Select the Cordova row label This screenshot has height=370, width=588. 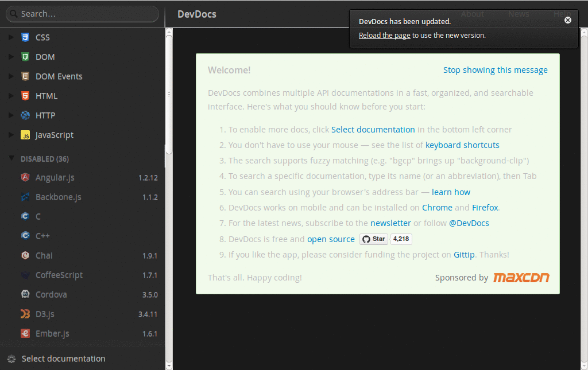[x=51, y=294]
